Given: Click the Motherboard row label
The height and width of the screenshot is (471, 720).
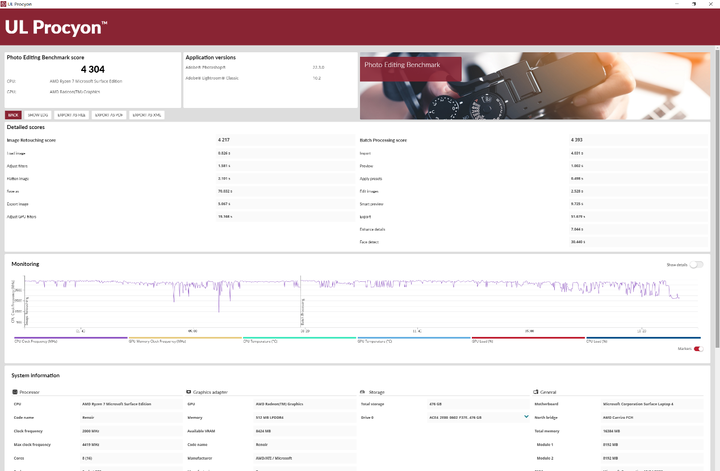Looking at the screenshot, I should [x=546, y=404].
